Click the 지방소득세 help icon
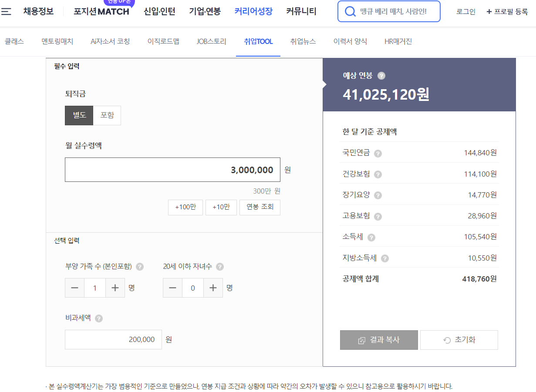The width and height of the screenshot is (536, 392). click(384, 258)
